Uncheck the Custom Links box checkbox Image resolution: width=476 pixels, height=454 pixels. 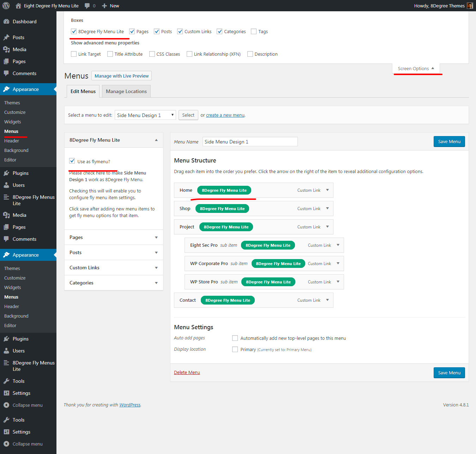point(180,31)
